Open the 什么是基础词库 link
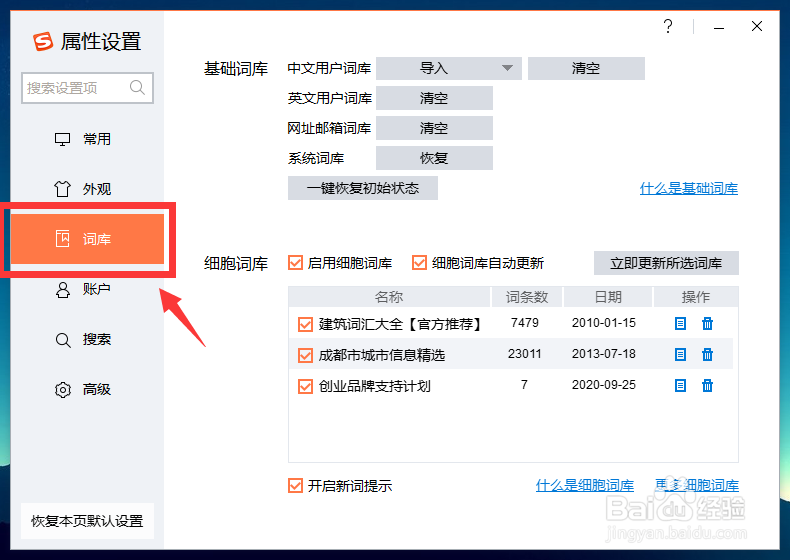The width and height of the screenshot is (790, 560). point(689,189)
